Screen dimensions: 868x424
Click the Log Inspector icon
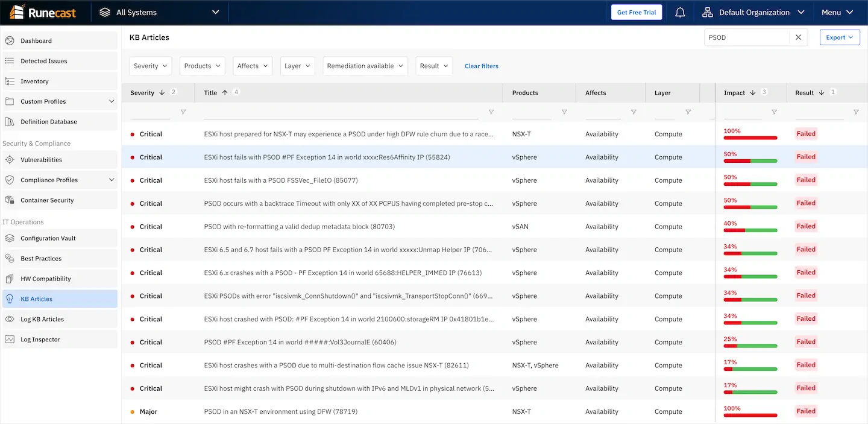tap(10, 340)
